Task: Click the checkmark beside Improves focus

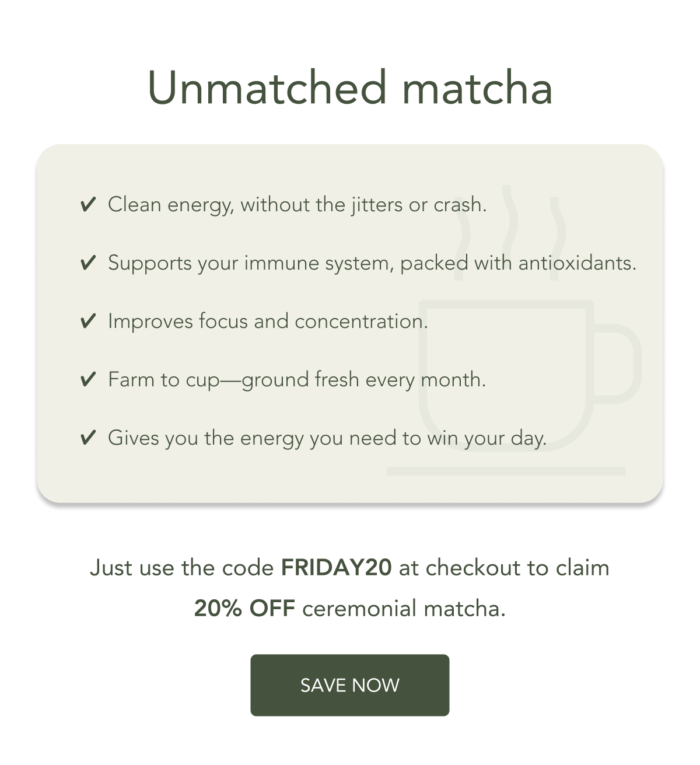Action: coord(87,322)
